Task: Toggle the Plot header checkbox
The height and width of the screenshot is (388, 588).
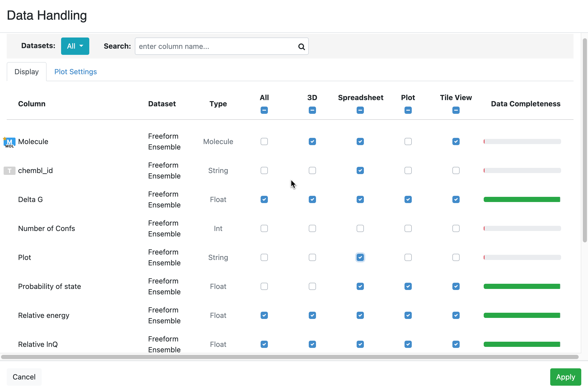Action: [x=408, y=110]
